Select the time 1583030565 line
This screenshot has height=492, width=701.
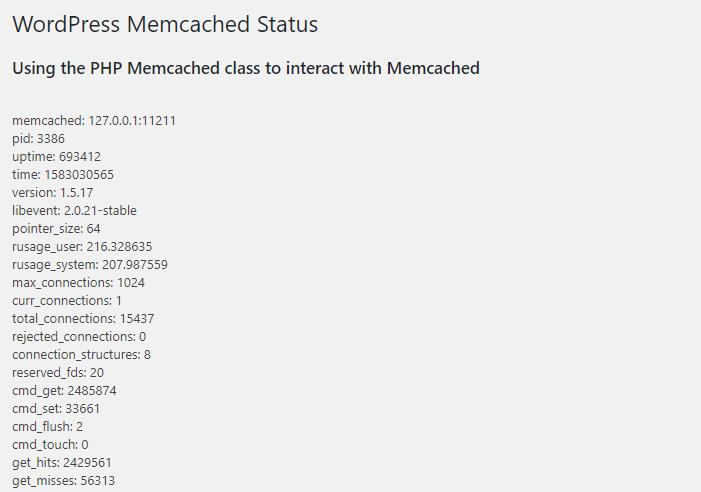pos(63,175)
